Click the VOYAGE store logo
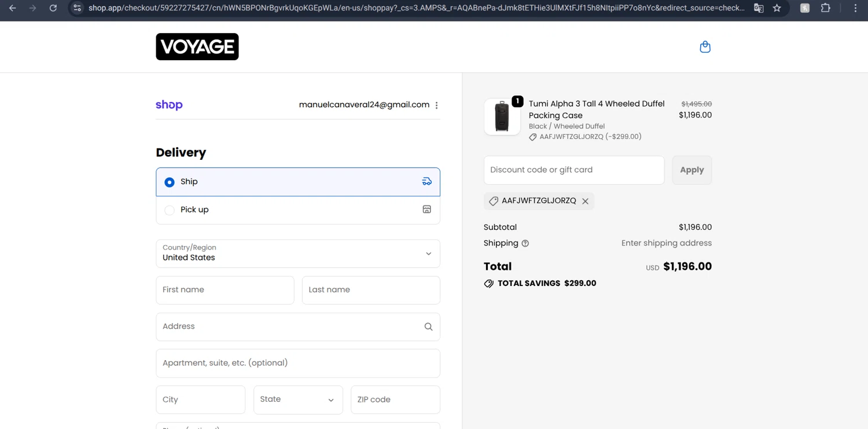Image resolution: width=868 pixels, height=429 pixels. [x=197, y=47]
